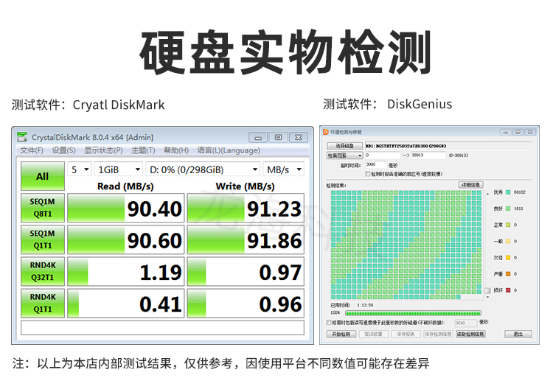This screenshot has width=553, height=392.
Task: Click the 尝试修复 button
Action: [374, 334]
